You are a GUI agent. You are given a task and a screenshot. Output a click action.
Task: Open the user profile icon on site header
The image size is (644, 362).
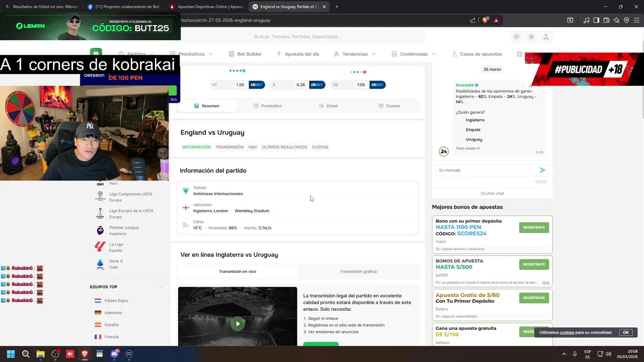[546, 37]
